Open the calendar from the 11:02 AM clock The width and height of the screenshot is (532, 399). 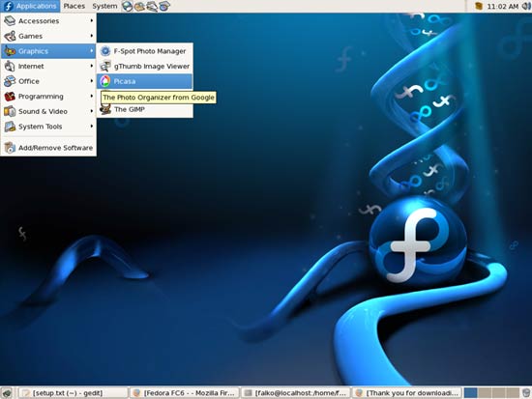502,6
